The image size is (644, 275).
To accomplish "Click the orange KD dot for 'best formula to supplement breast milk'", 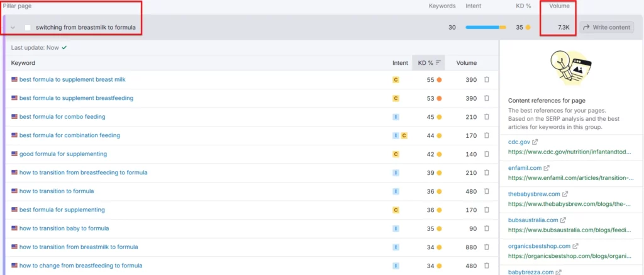I will (x=439, y=80).
